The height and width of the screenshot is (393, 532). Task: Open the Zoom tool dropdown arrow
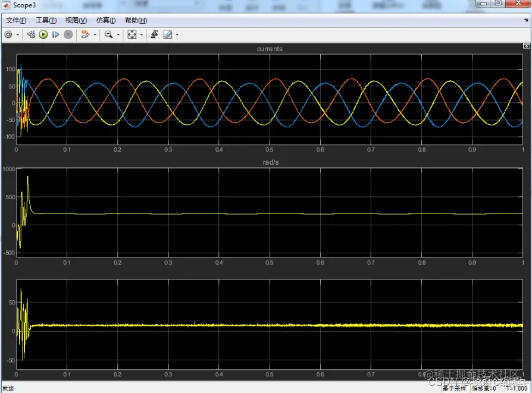tap(118, 34)
